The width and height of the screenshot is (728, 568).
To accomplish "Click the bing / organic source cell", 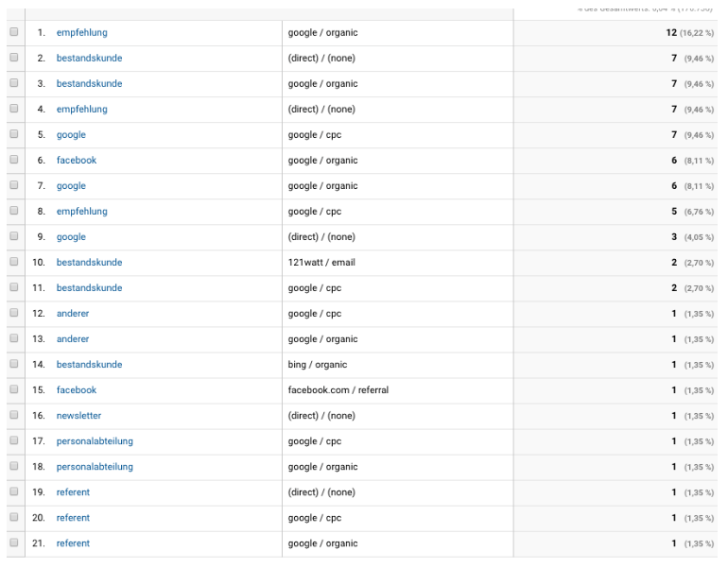I will click(x=317, y=365).
